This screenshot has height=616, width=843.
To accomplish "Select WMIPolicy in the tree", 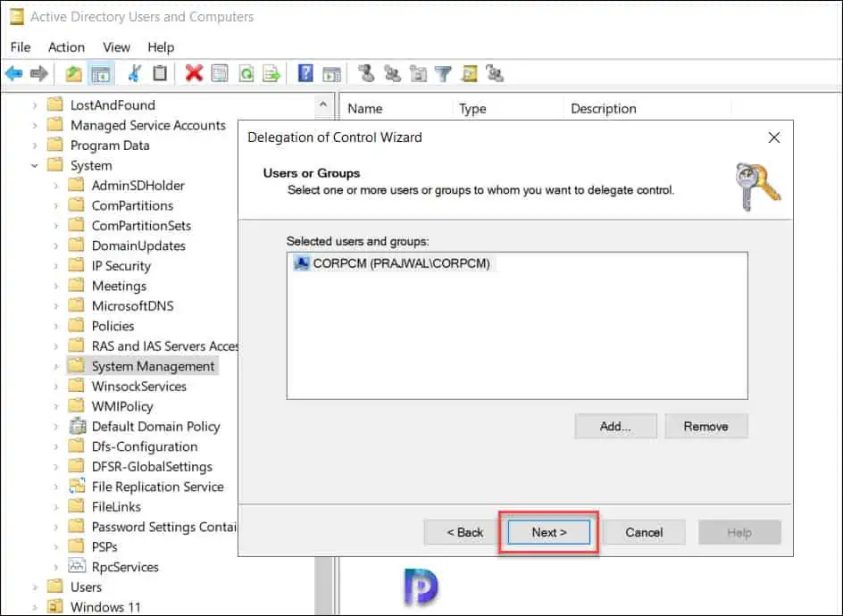I will 122,406.
